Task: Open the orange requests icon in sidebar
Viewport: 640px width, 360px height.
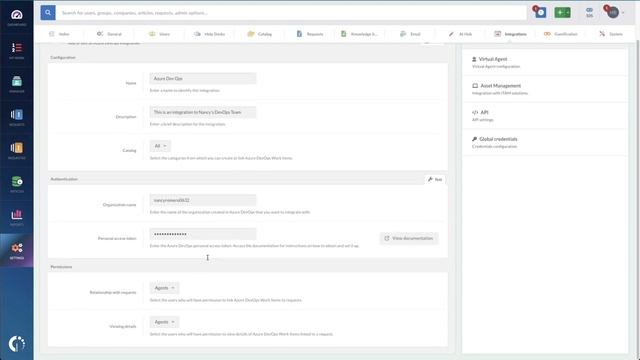Action: coord(17,151)
